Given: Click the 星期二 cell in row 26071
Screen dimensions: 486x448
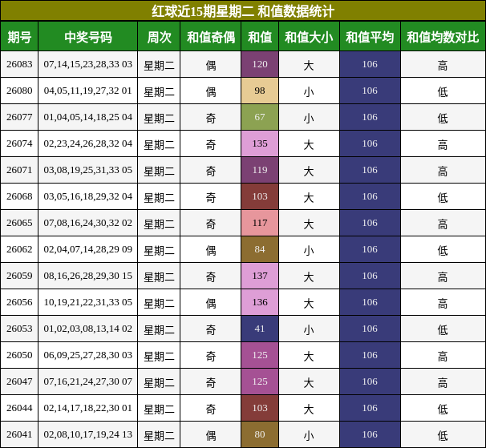Looking at the screenshot, I should pos(159,170).
